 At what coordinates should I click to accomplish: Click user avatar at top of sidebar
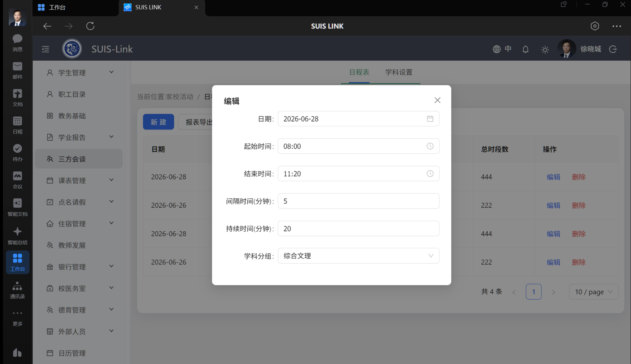(17, 17)
